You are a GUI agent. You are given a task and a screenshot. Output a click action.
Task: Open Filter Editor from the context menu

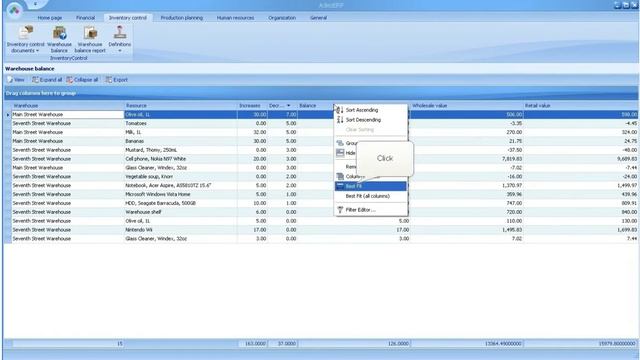click(x=371, y=210)
